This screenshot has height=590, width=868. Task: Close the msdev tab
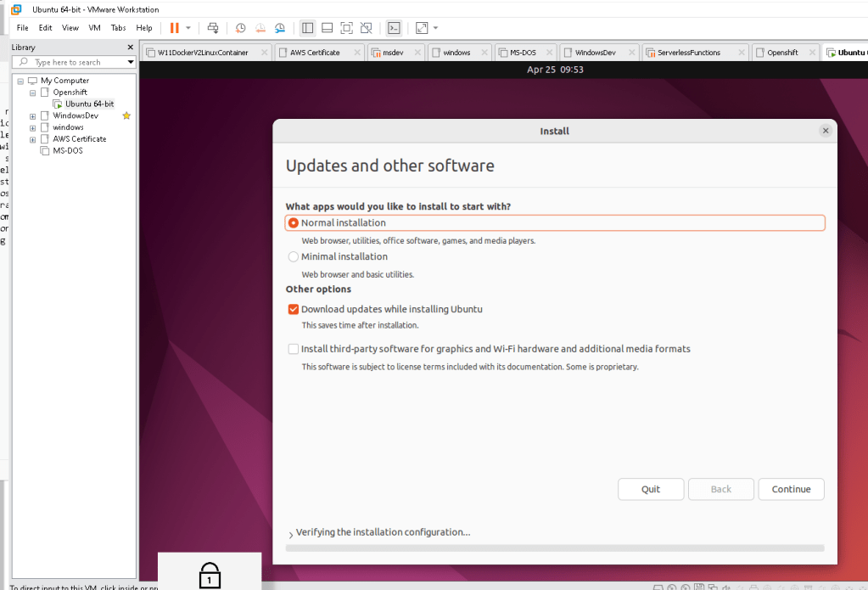tap(417, 52)
